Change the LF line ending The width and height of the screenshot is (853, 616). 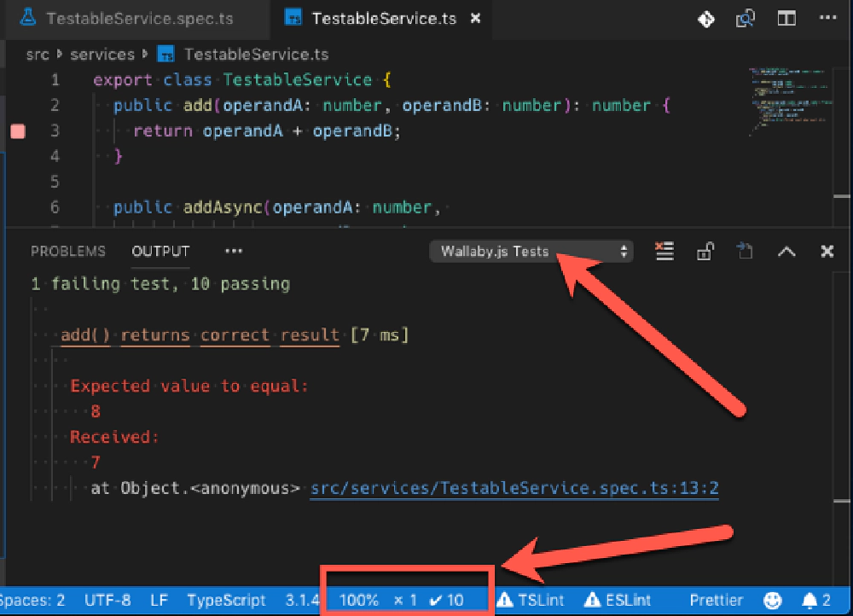(159, 601)
